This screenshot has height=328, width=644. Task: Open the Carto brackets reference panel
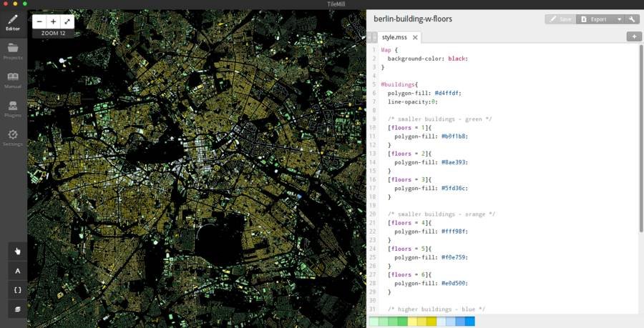click(x=18, y=290)
